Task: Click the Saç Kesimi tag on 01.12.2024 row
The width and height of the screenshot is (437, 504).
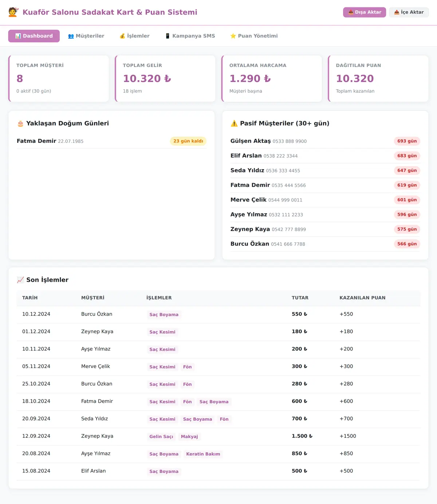Action: click(x=162, y=332)
